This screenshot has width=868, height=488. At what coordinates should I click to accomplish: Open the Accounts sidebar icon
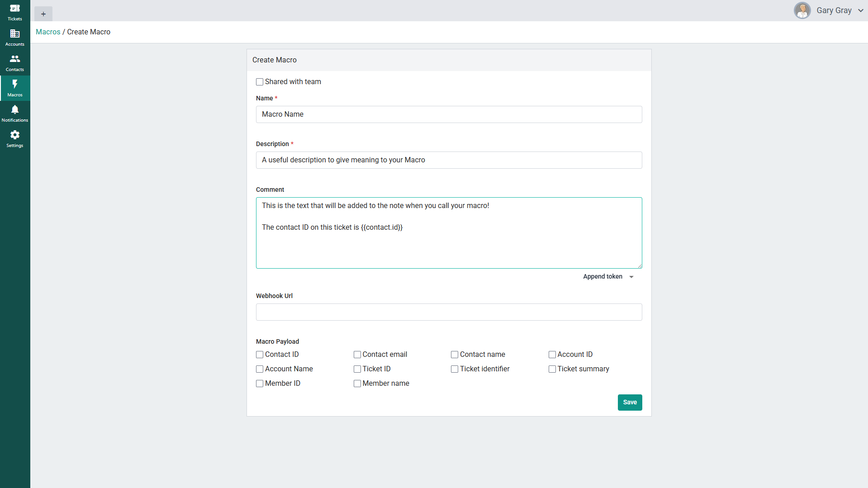(15, 34)
